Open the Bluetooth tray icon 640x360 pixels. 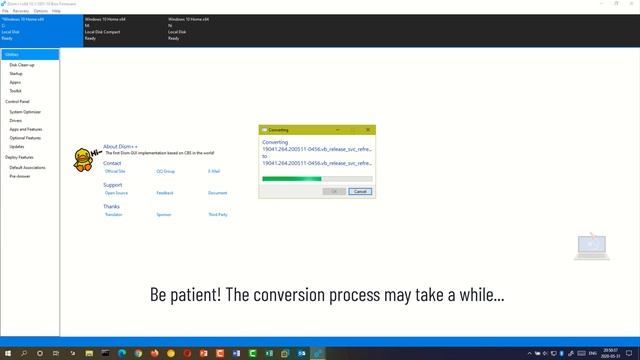[x=562, y=353]
